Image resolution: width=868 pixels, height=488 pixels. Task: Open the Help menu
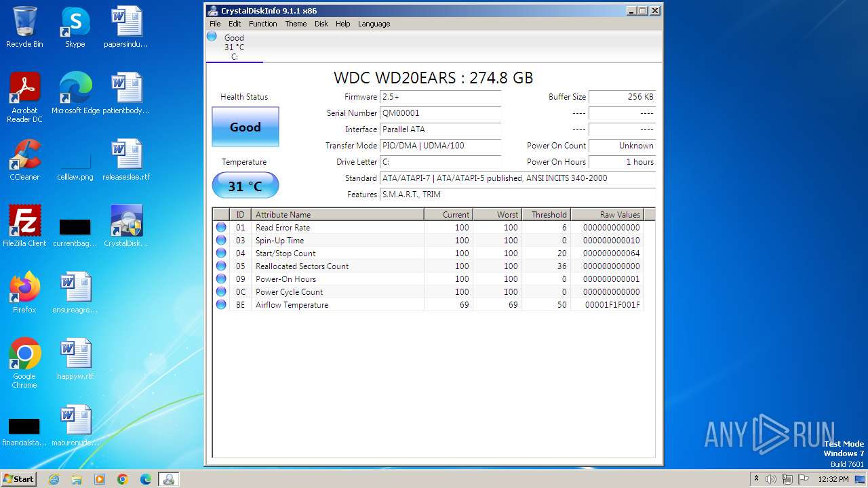point(343,24)
